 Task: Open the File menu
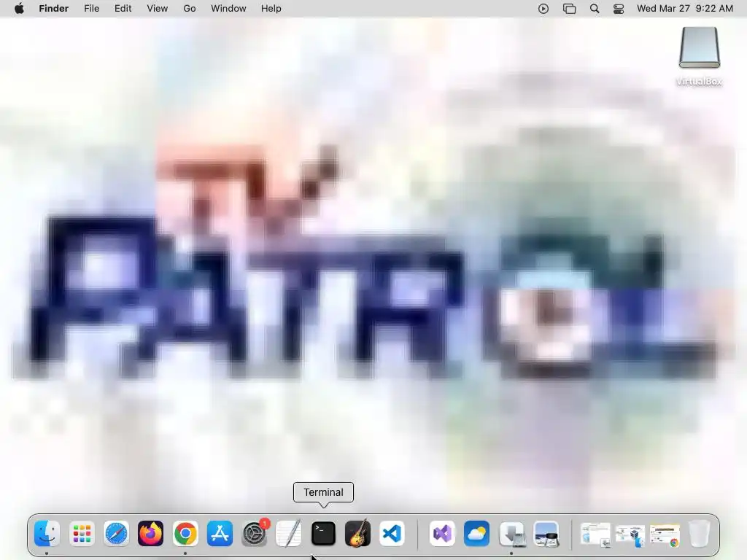(91, 9)
